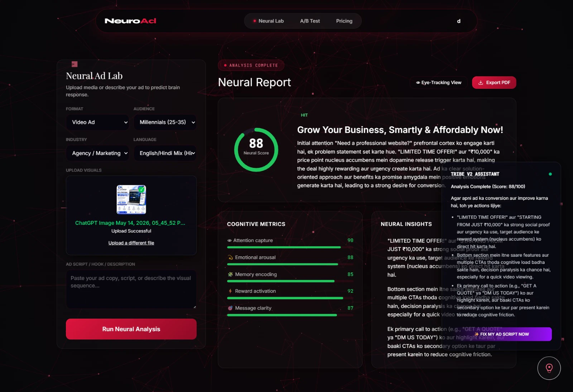Image resolution: width=573 pixels, height=392 pixels.
Task: Click the Message clarity target icon
Action: point(230,308)
